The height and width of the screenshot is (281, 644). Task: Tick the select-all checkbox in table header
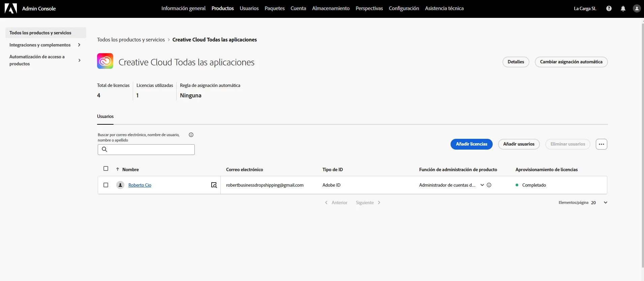106,168
